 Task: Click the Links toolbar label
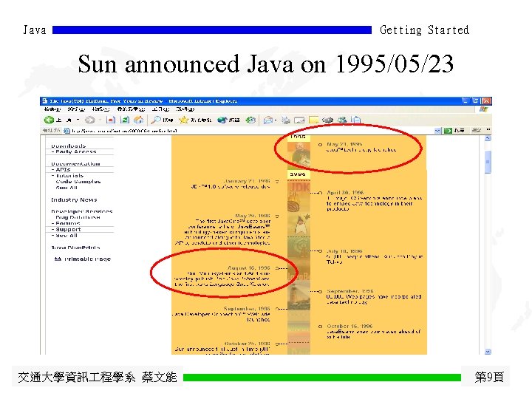477,131
